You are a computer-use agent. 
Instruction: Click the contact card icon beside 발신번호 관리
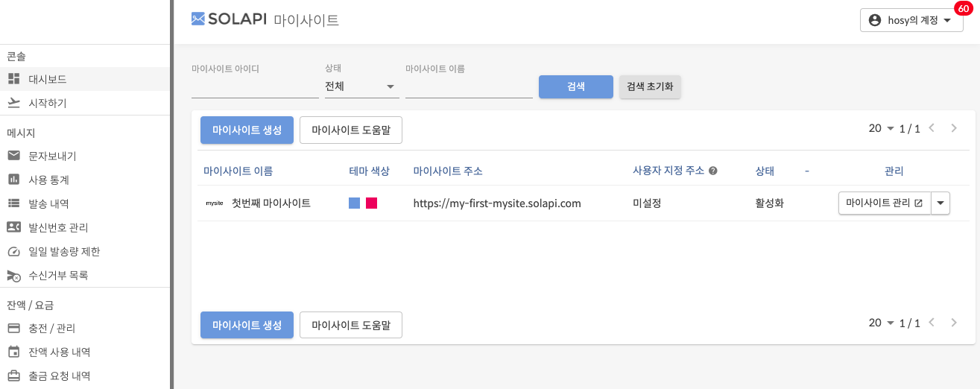[13, 227]
